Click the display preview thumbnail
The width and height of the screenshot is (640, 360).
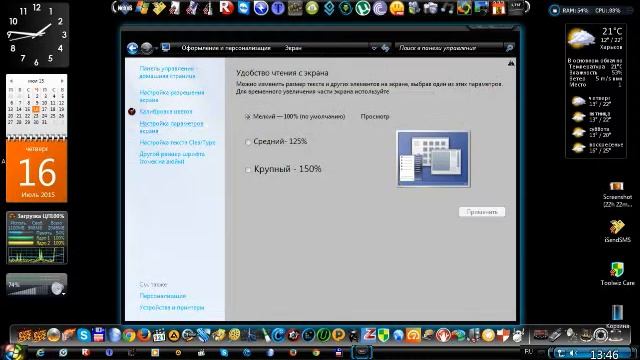coord(433,159)
